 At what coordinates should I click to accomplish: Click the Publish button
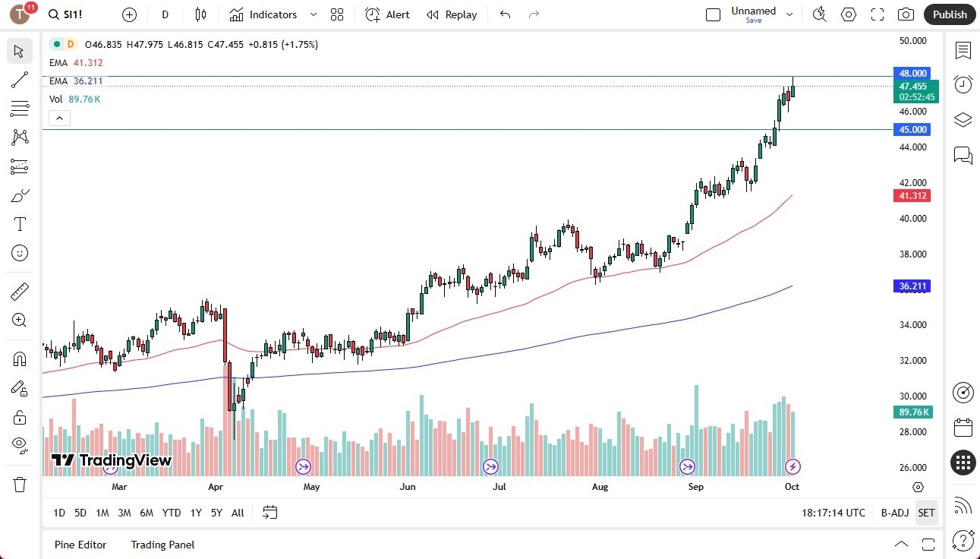949,14
